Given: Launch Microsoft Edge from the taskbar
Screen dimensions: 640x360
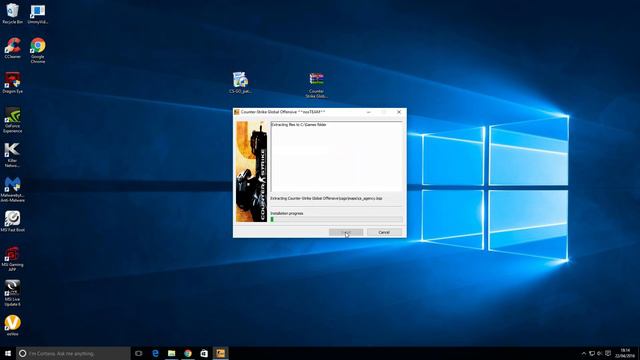Looking at the screenshot, I should (x=155, y=353).
